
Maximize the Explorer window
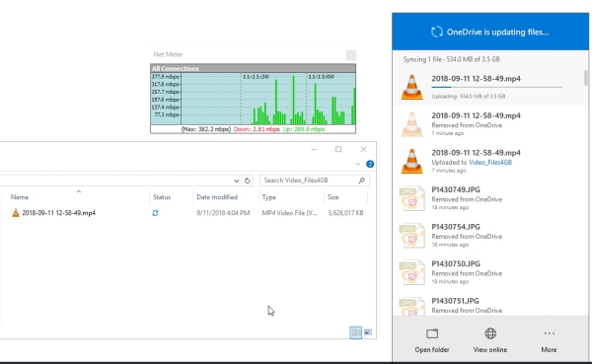click(x=338, y=150)
